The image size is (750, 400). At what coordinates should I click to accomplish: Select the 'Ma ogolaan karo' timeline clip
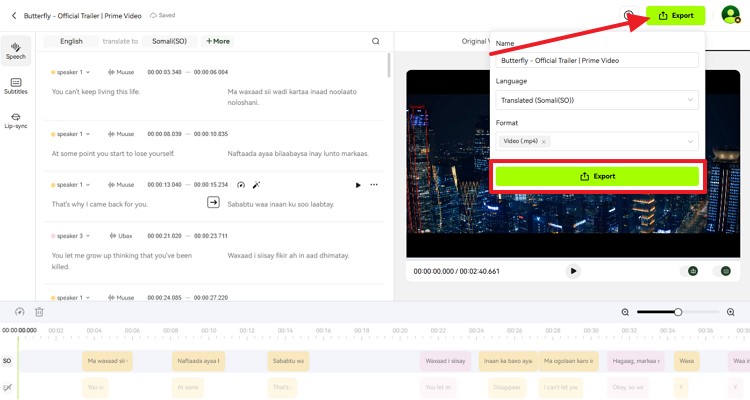pyautogui.click(x=568, y=361)
